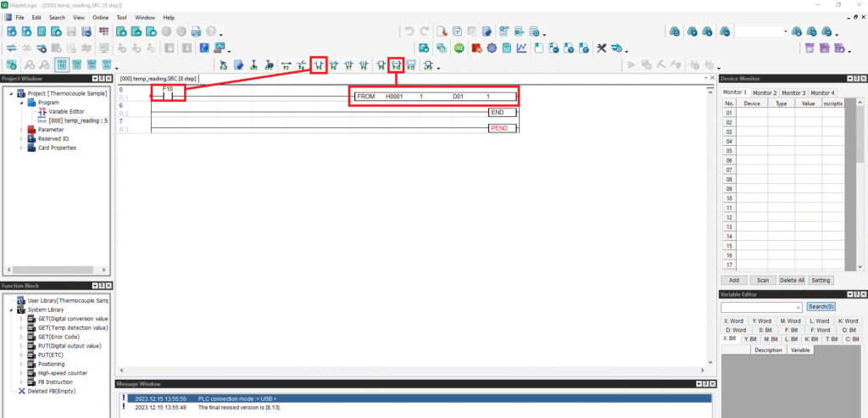Click the question mark help icon
The image size is (868, 418).
pyautogui.click(x=211, y=31)
